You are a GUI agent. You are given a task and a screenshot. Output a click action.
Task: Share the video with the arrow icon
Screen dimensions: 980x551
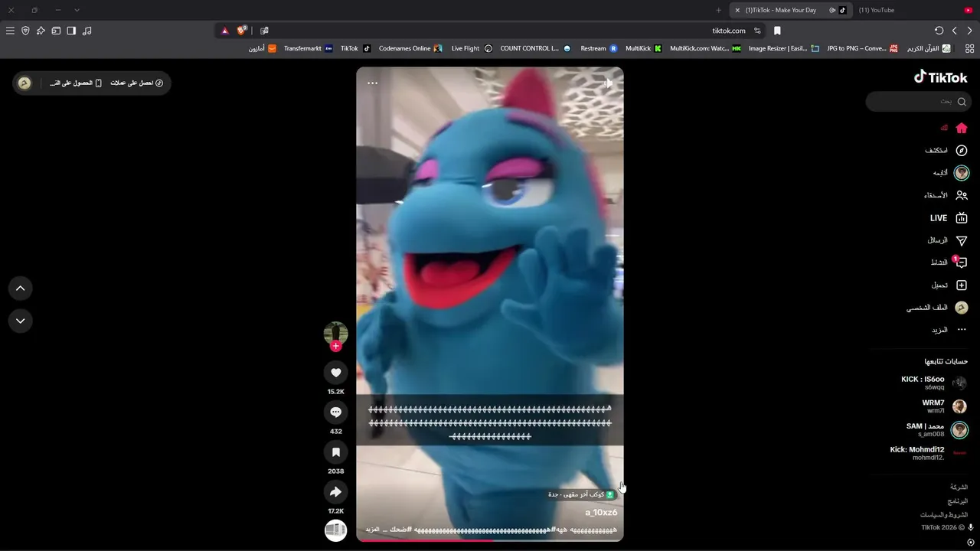[335, 492]
